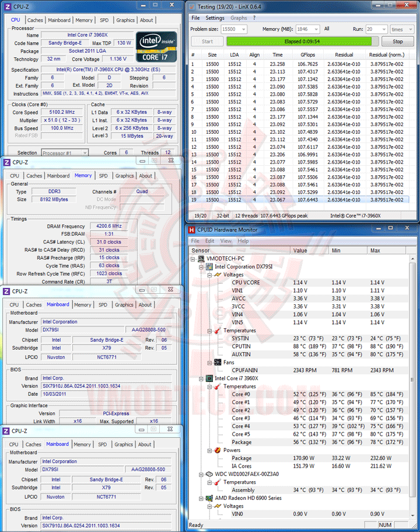Screen dimensions: 420x532
Task: Click the Powers flame icon under Intel Core i7
Action: click(x=218, y=450)
